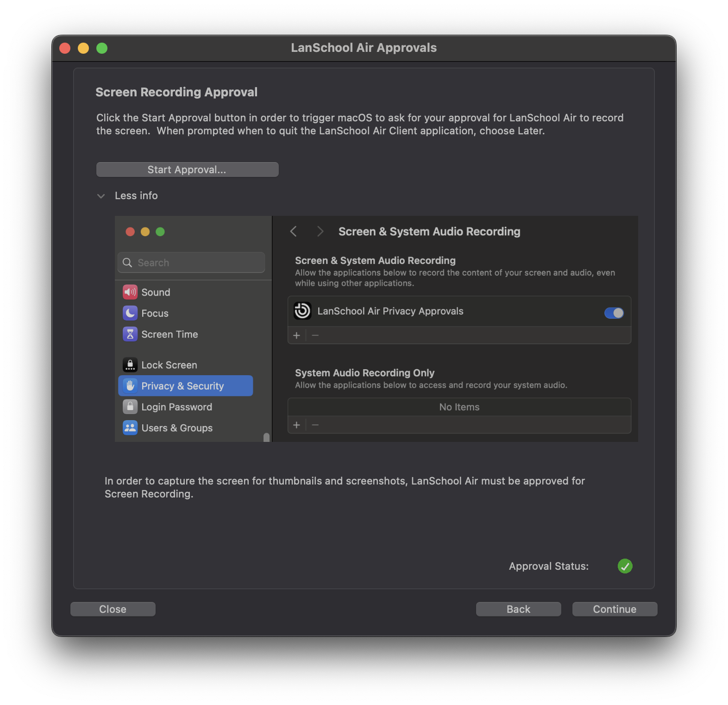
Task: Zoom the window with the green title button
Action: [102, 48]
